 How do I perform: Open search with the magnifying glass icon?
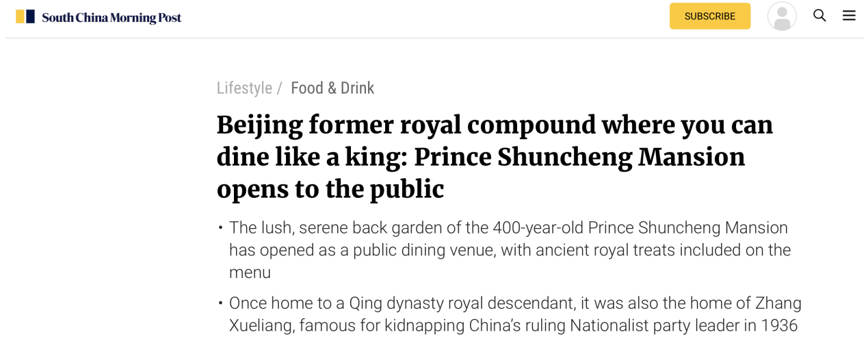tap(819, 15)
